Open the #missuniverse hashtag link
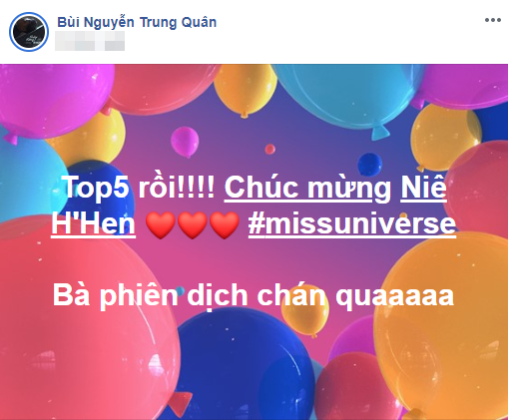508x420 pixels. click(x=352, y=223)
